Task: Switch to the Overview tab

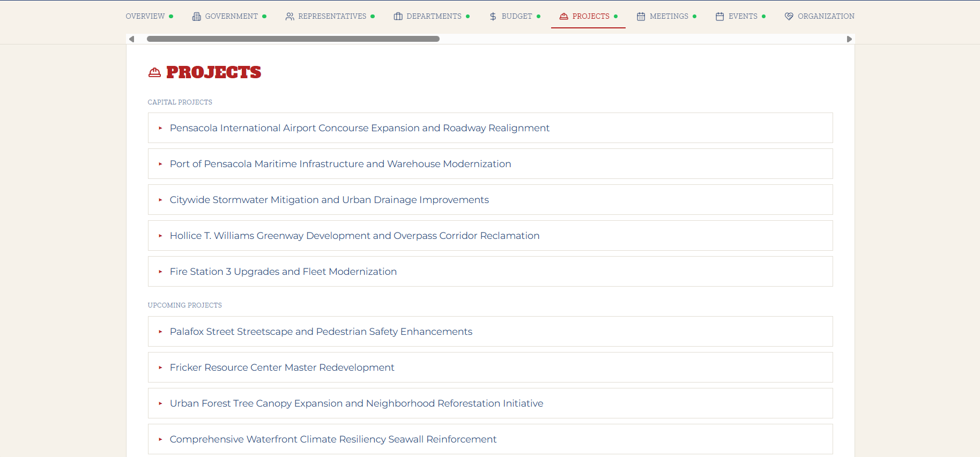Action: click(149, 17)
